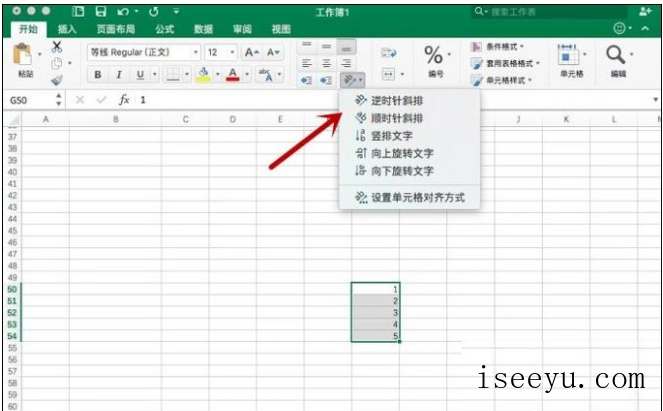The width and height of the screenshot is (663, 411).
Task: Click the wrap text icon
Action: [x=389, y=53]
